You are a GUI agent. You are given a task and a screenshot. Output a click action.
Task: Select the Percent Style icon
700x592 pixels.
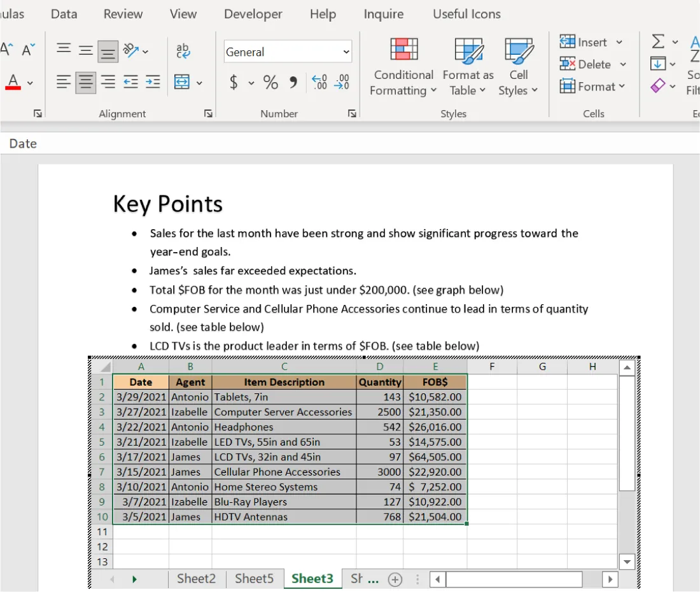(x=270, y=82)
